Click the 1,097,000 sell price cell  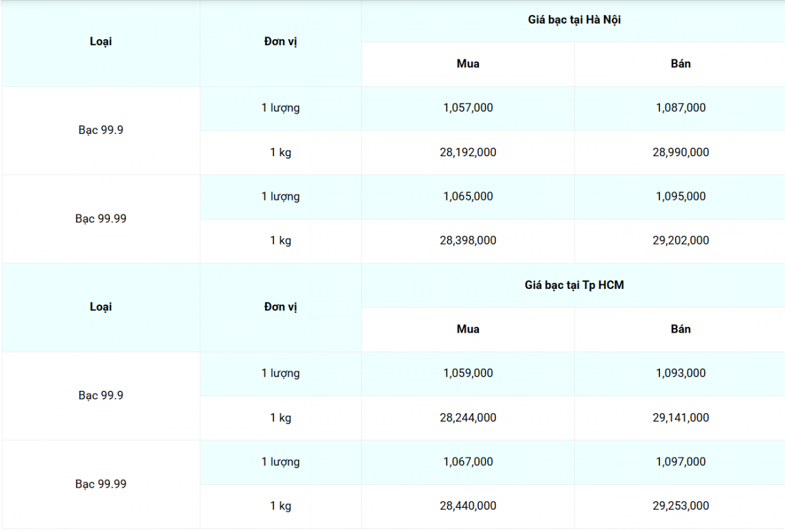pos(680,461)
